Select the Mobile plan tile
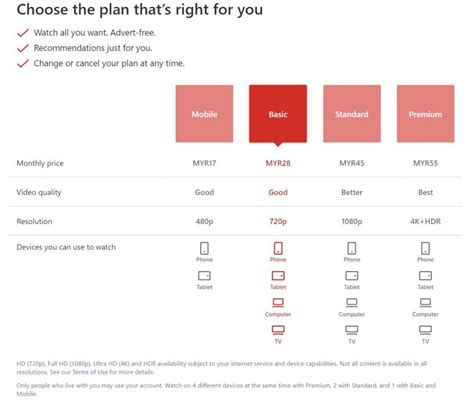Screen dimensions: 474x404 point(204,114)
